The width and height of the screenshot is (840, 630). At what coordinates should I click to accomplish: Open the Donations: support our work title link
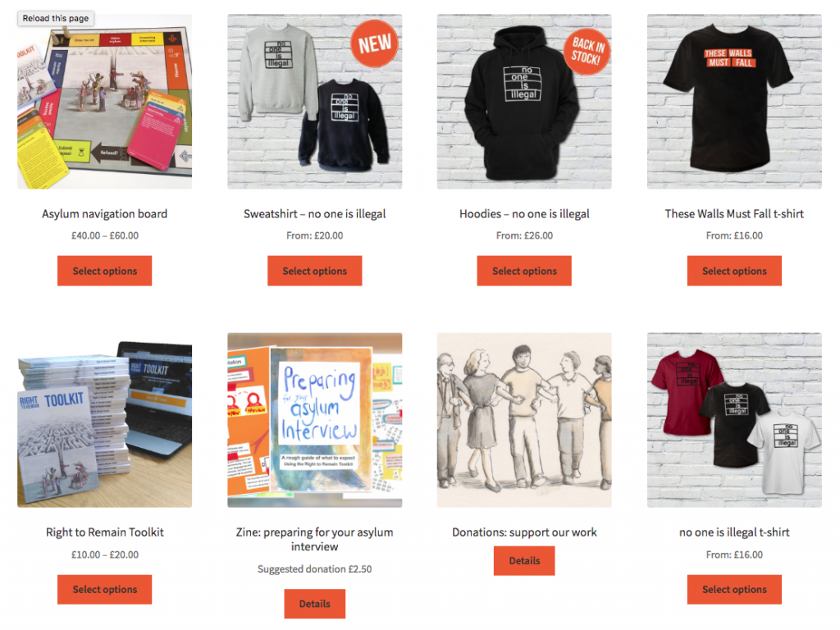click(x=524, y=532)
